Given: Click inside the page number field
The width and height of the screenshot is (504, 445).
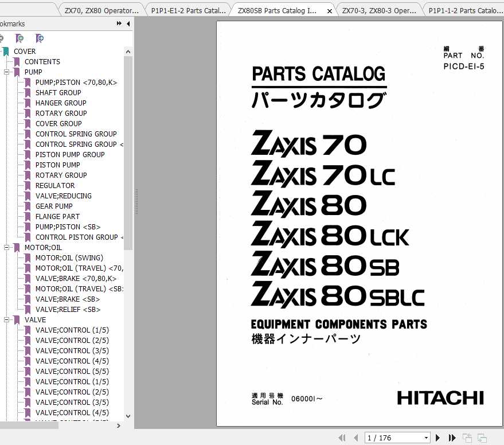Looking at the screenshot, I should [x=393, y=437].
